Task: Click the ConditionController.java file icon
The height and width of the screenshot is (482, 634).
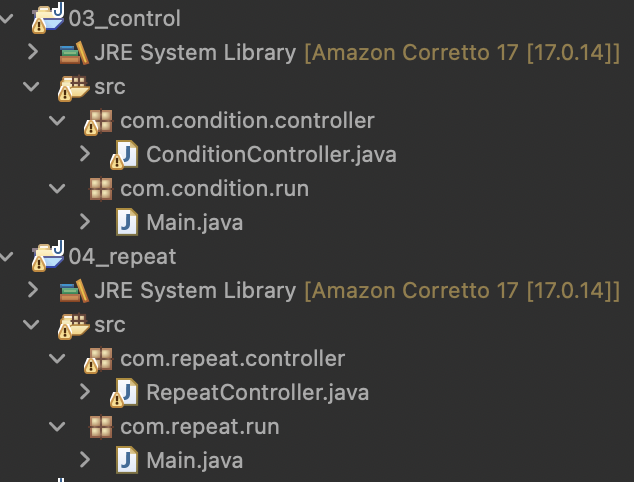Action: tap(125, 155)
